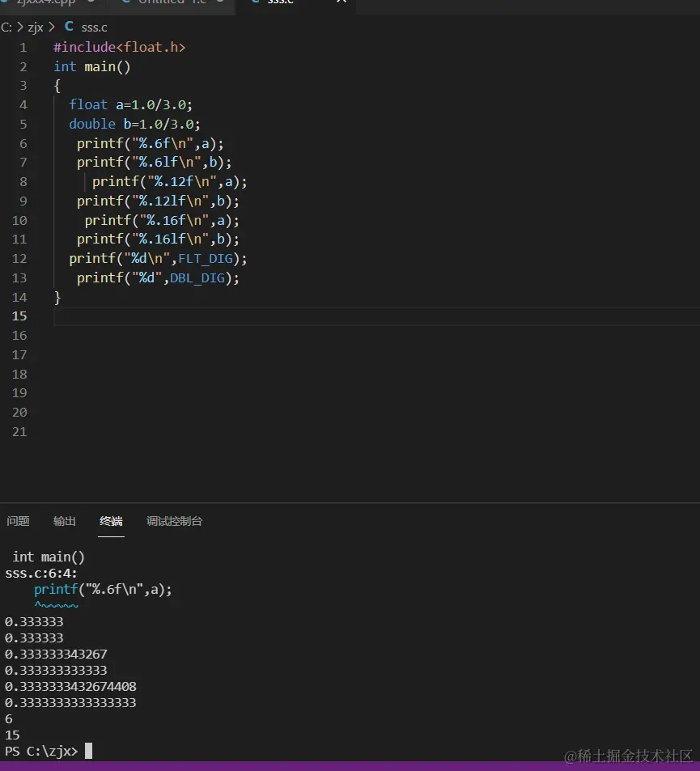Click line number 8 in the gutter
The height and width of the screenshot is (771, 700).
pos(23,182)
